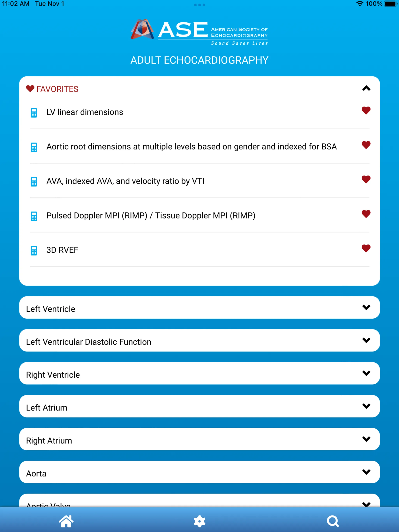Select the Left Ventricular Diastolic Function menu item
Image resolution: width=399 pixels, height=532 pixels.
(x=199, y=341)
